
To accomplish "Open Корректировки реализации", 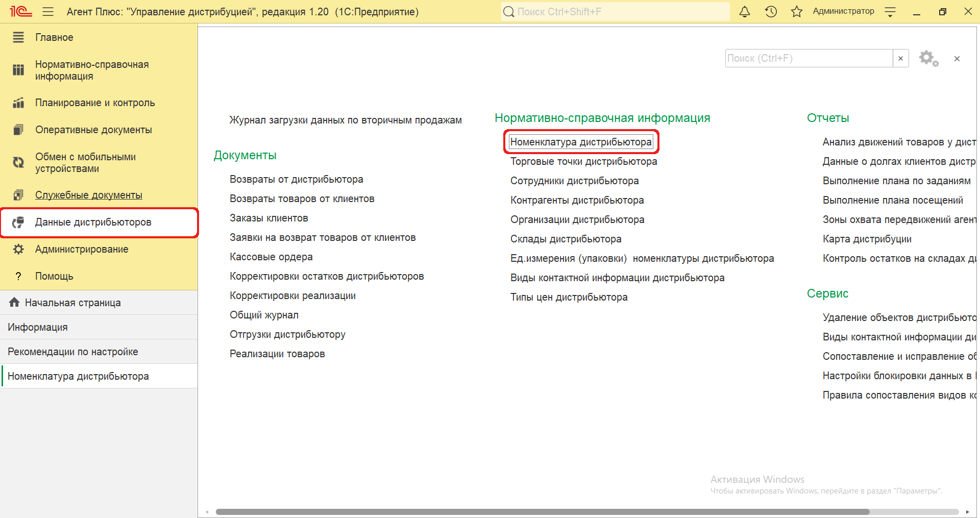I will 292,295.
